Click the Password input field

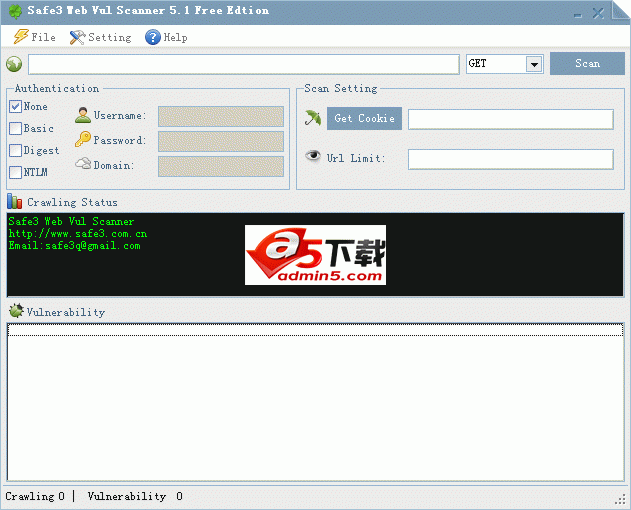[x=221, y=141]
